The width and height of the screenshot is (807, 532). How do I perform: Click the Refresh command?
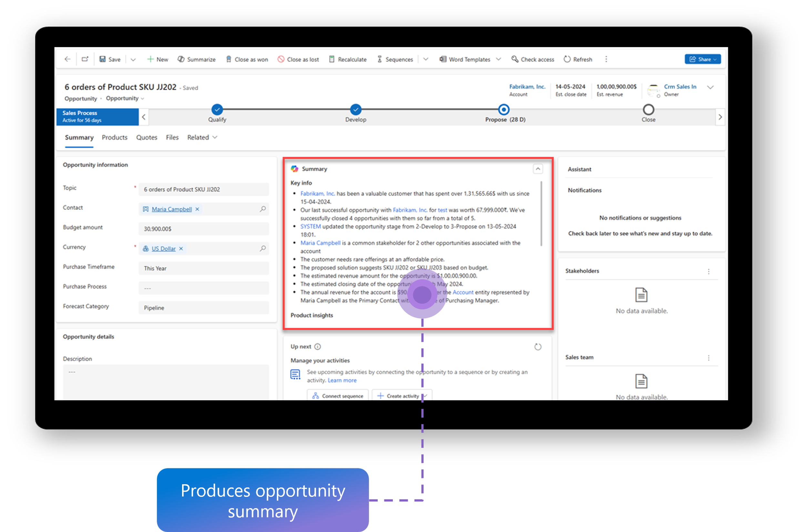click(578, 59)
